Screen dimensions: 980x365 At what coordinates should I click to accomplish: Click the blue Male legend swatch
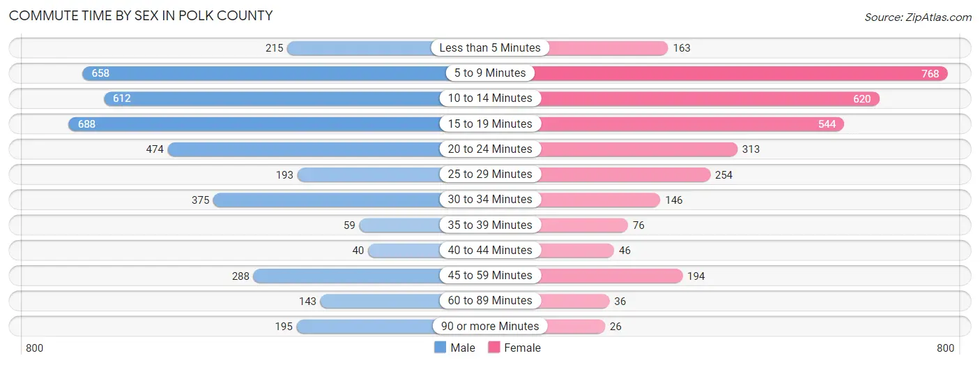tap(440, 348)
